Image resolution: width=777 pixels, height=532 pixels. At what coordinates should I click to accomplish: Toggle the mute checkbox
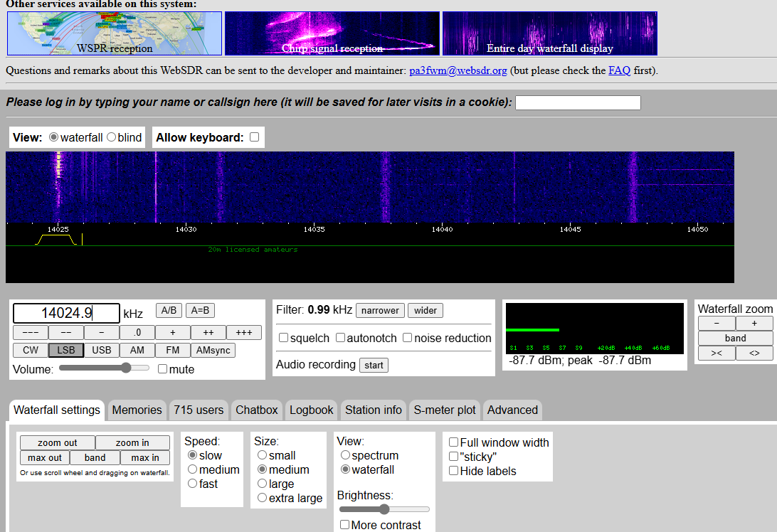162,369
